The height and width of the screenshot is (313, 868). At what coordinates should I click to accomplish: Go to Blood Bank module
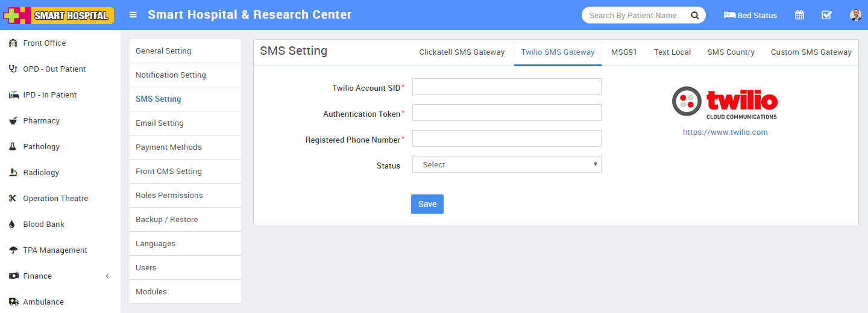(x=43, y=225)
